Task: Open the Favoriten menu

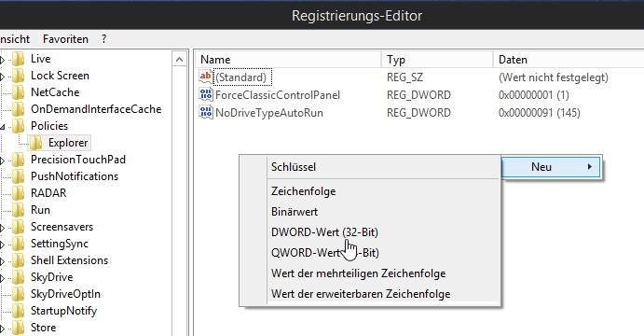Action: coord(66,39)
